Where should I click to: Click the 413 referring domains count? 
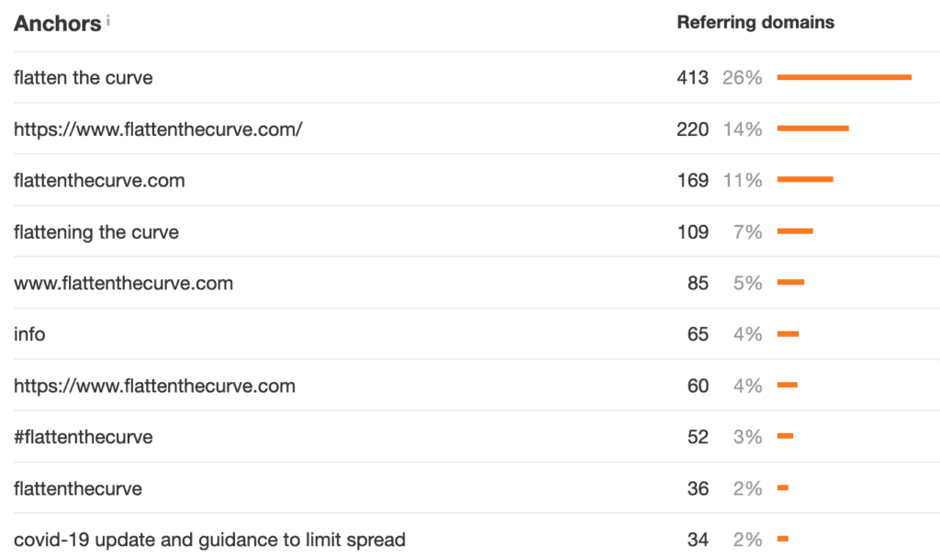(692, 78)
